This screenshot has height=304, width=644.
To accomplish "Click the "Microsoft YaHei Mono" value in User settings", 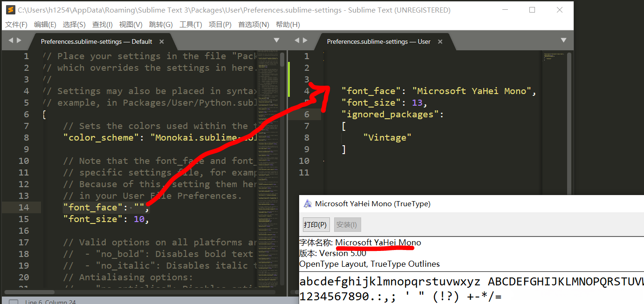I will pos(472,91).
